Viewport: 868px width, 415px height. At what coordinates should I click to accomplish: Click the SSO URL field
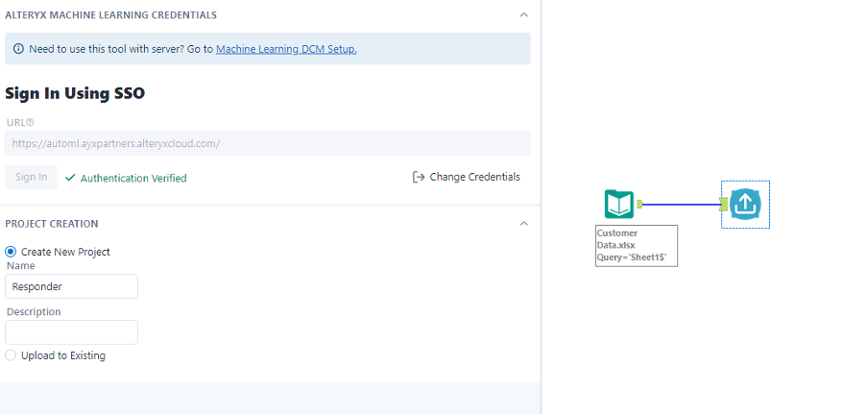pos(267,143)
